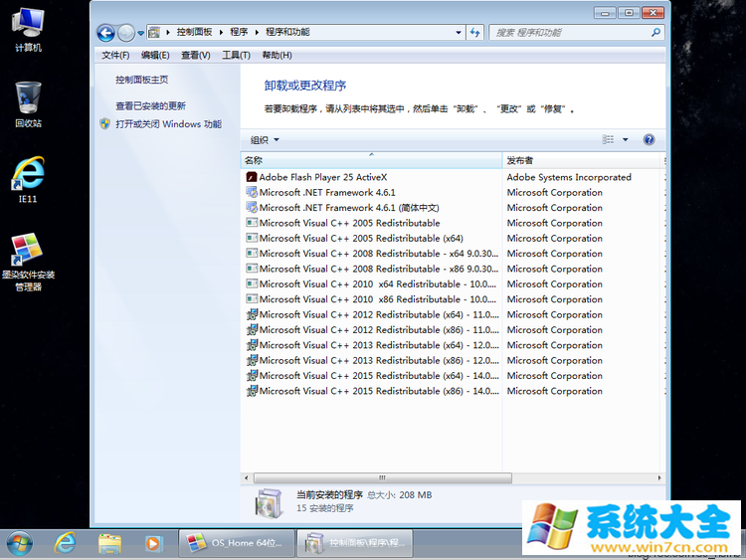The image size is (746, 560).
Task: Open Windows Media Player taskbar icon
Action: (x=153, y=543)
